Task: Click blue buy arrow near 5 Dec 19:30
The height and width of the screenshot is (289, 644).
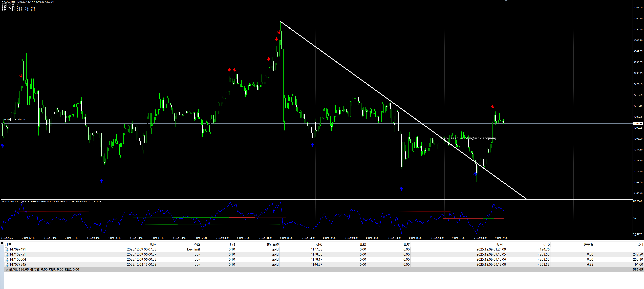Action: [312, 145]
